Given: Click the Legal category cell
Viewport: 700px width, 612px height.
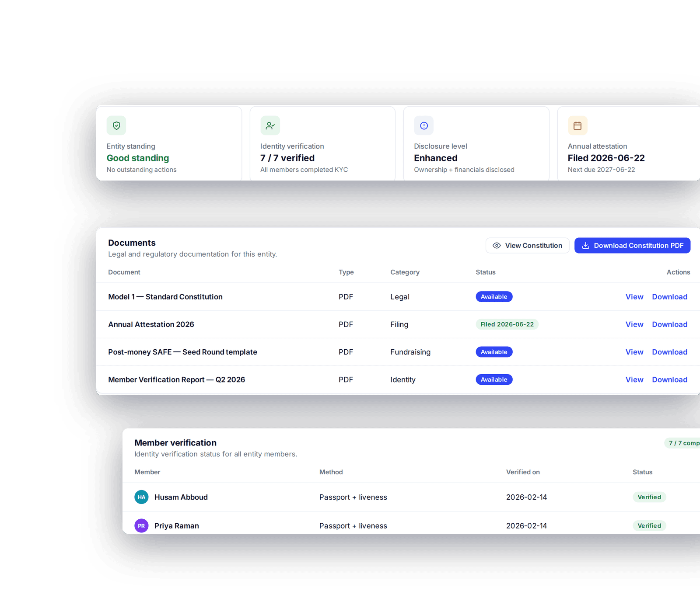Looking at the screenshot, I should (x=400, y=297).
